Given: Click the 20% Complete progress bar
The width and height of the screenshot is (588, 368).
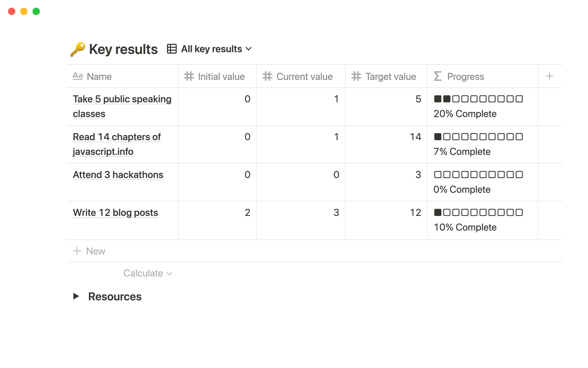Looking at the screenshot, I should [x=478, y=99].
